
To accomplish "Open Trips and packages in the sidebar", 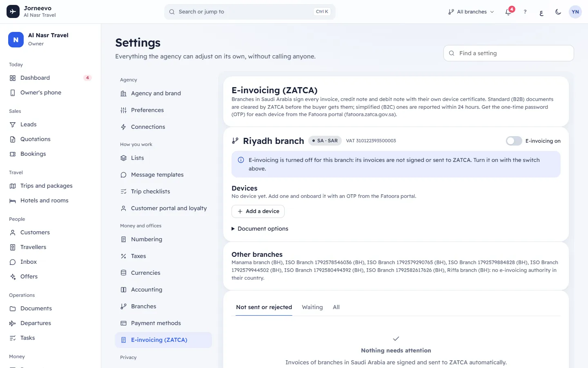I will [x=50, y=186].
